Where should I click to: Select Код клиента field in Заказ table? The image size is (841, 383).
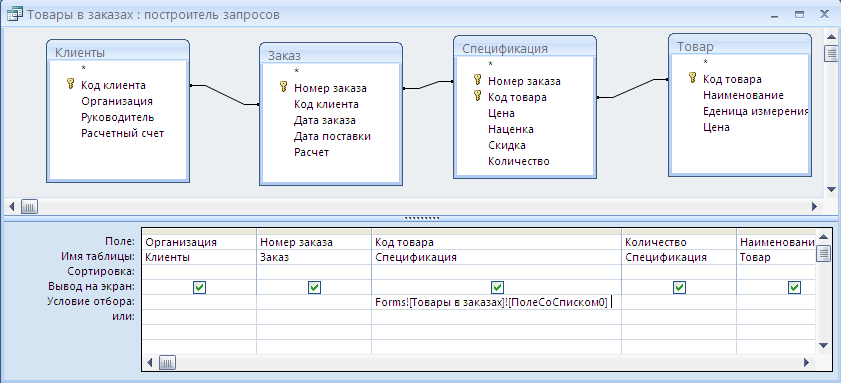(326, 104)
